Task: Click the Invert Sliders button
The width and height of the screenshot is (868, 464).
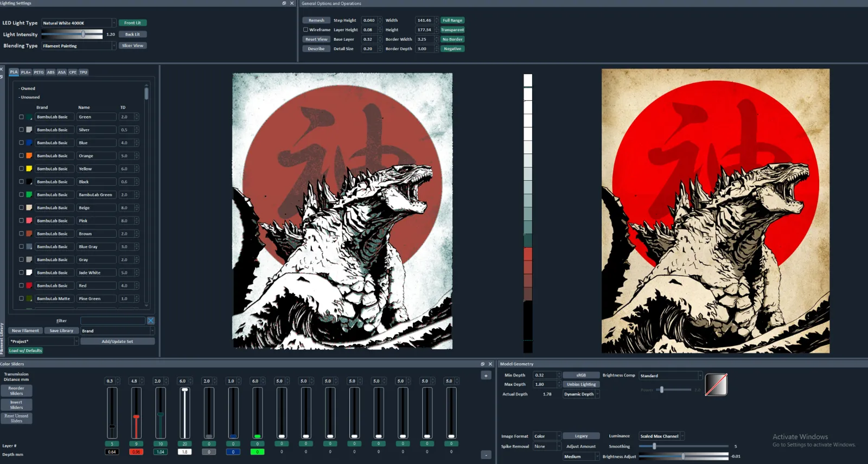Action: click(16, 405)
